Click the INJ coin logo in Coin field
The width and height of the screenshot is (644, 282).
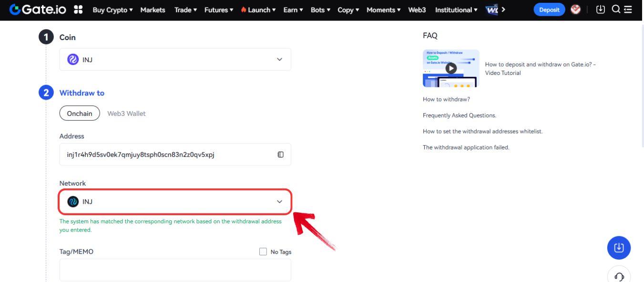coord(73,59)
